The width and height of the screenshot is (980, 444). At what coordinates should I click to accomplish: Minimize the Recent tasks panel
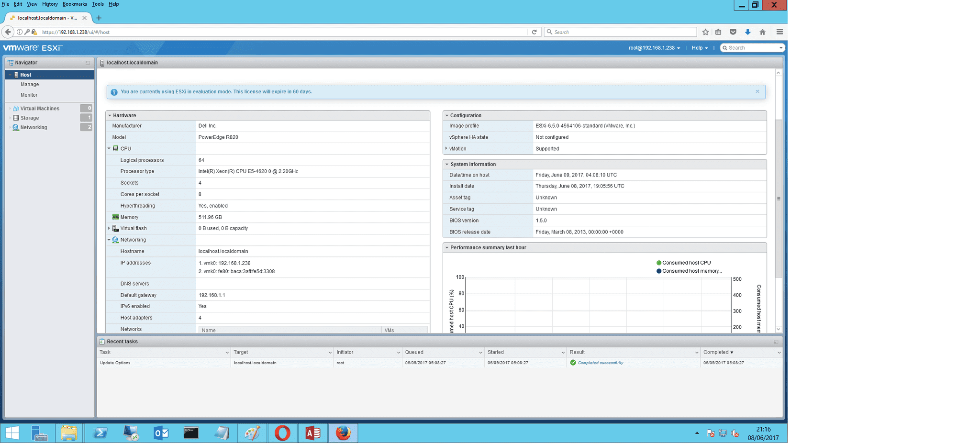[x=776, y=342]
